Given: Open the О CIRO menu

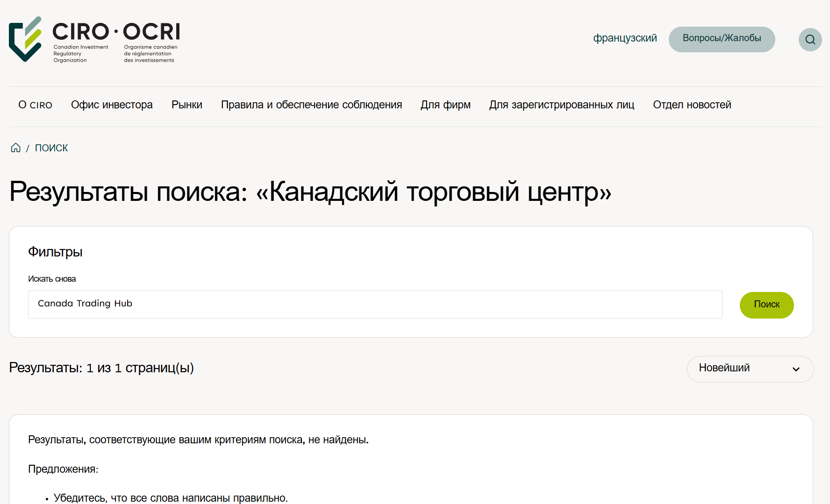Looking at the screenshot, I should coord(35,105).
